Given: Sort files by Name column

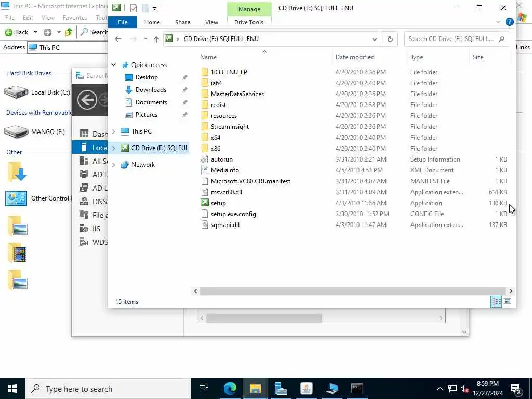Looking at the screenshot, I should coord(264,57).
